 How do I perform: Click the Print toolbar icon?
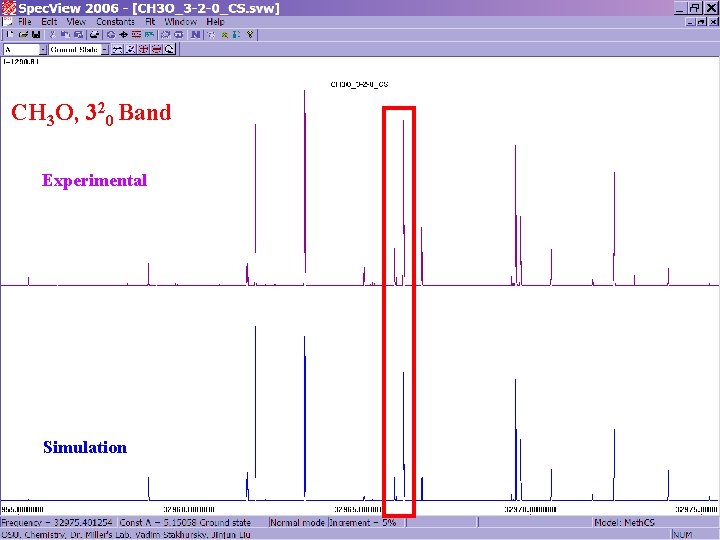(x=94, y=34)
